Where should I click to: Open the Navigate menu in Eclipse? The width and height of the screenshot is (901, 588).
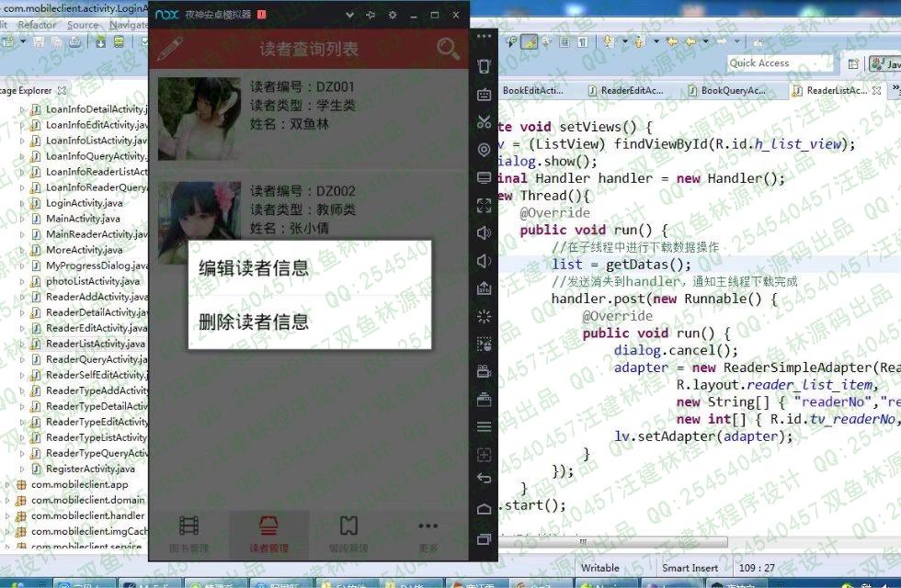[129, 25]
